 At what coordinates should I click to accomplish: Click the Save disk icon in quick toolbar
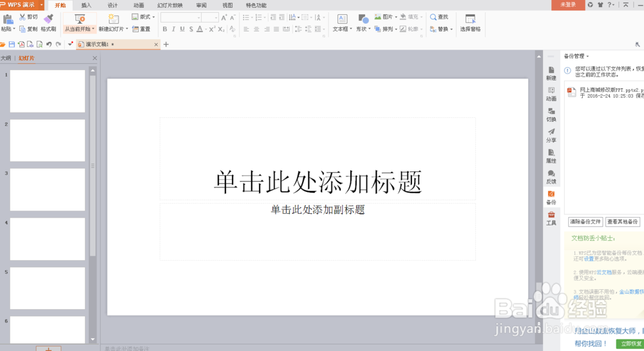point(12,44)
